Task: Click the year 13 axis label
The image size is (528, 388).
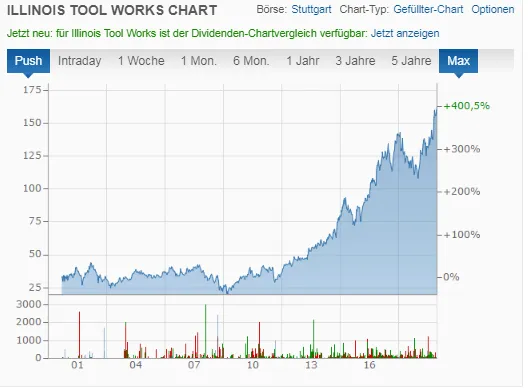Action: tap(311, 365)
